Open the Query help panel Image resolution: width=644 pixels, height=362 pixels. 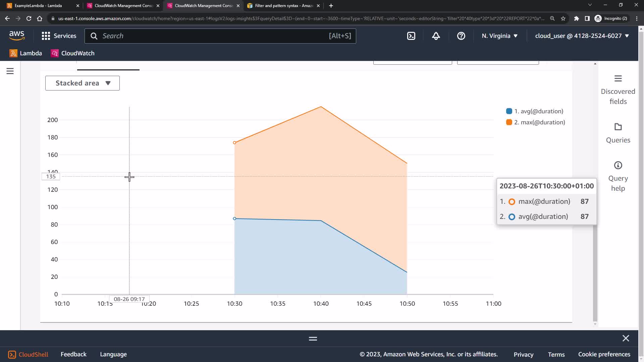pos(618,176)
